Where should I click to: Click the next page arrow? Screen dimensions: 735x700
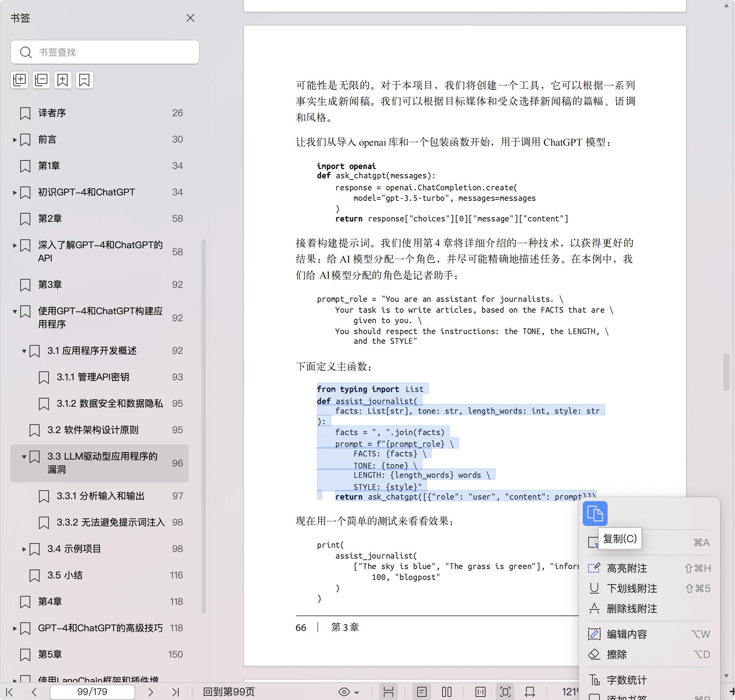(151, 692)
